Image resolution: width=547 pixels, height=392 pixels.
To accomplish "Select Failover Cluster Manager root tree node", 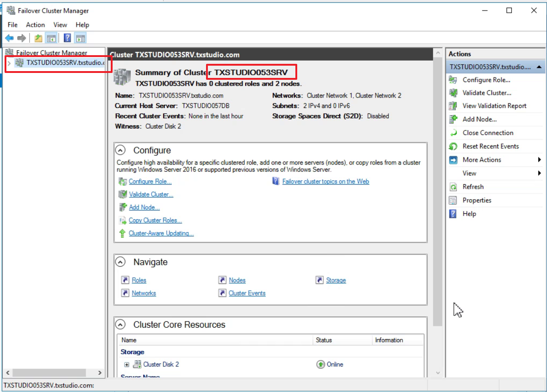I will [x=52, y=53].
